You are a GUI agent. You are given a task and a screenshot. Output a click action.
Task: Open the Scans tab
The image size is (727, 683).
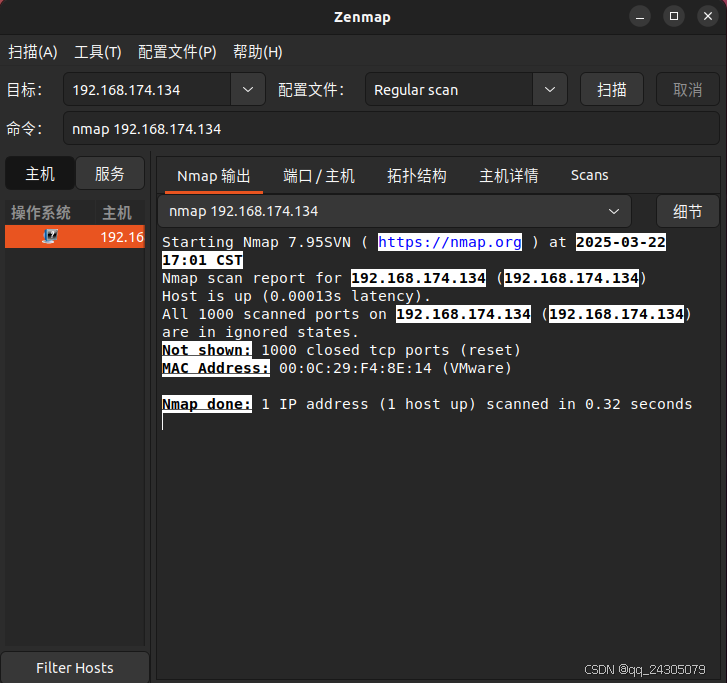coord(589,176)
